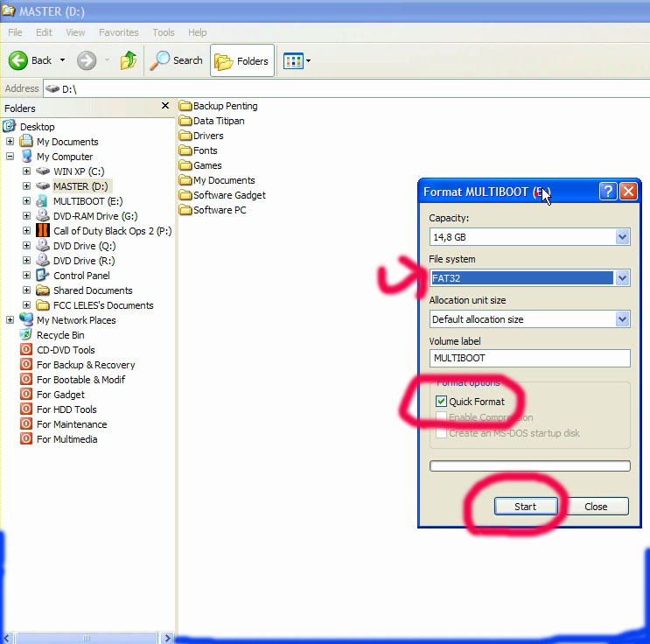Expand My Network Places tree node
Image resolution: width=650 pixels, height=644 pixels.
pos(10,320)
